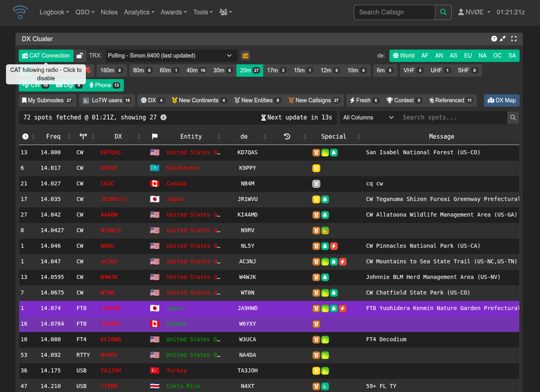Toggle the CAT Connection button
540x392 pixels.
pyautogui.click(x=46, y=56)
